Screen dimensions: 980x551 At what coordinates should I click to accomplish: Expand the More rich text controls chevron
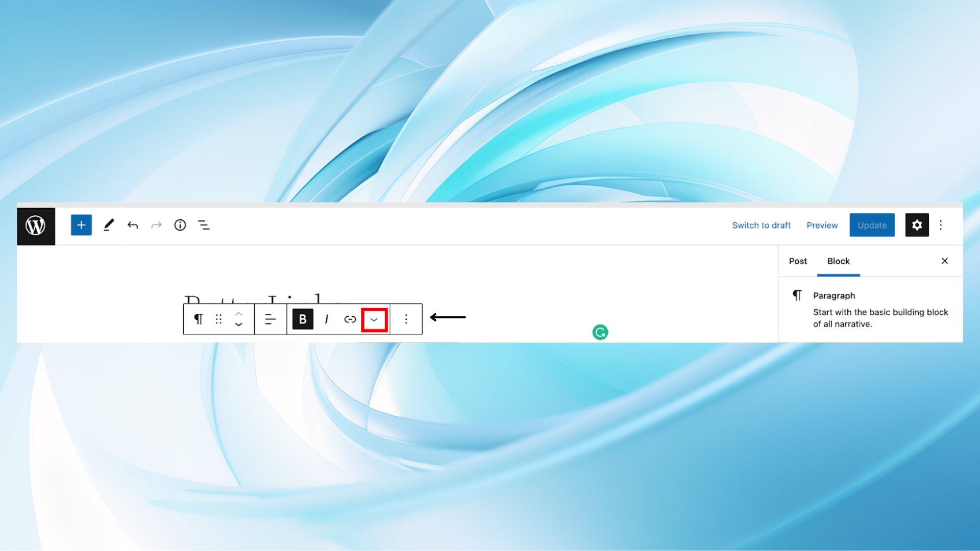tap(374, 320)
